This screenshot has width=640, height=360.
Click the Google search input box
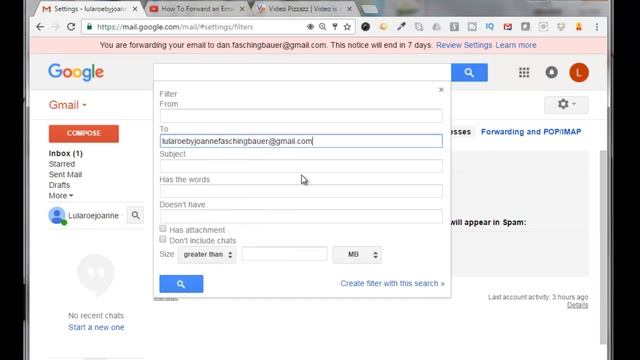302,73
